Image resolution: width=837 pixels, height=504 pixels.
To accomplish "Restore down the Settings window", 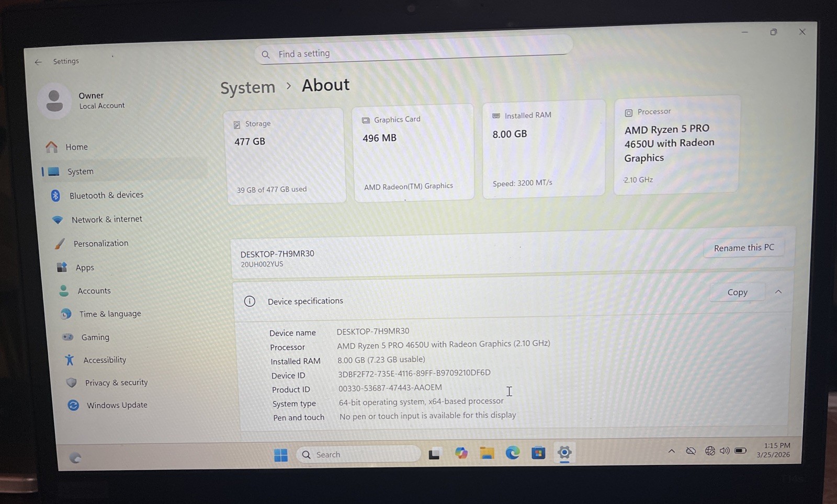I will pos(773,32).
